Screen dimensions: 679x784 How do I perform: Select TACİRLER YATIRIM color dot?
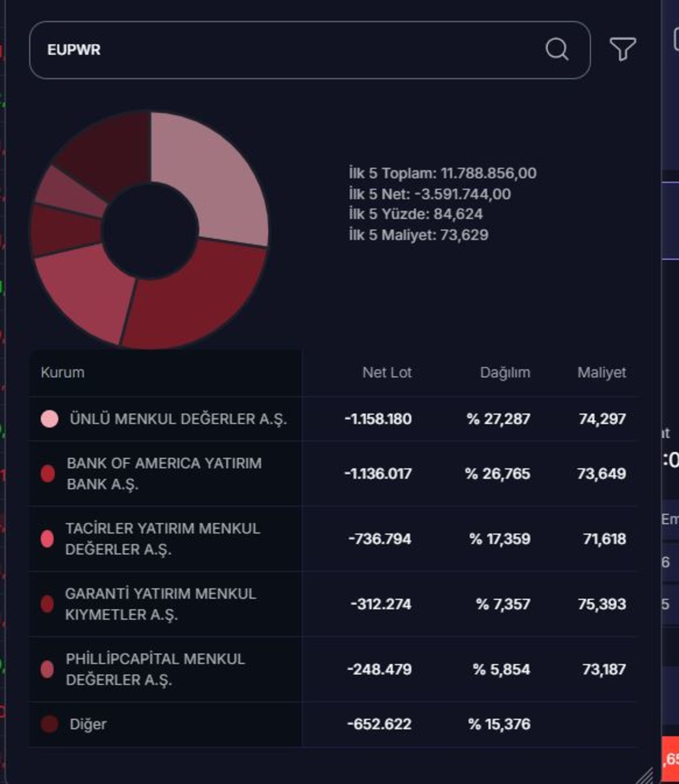coord(48,539)
